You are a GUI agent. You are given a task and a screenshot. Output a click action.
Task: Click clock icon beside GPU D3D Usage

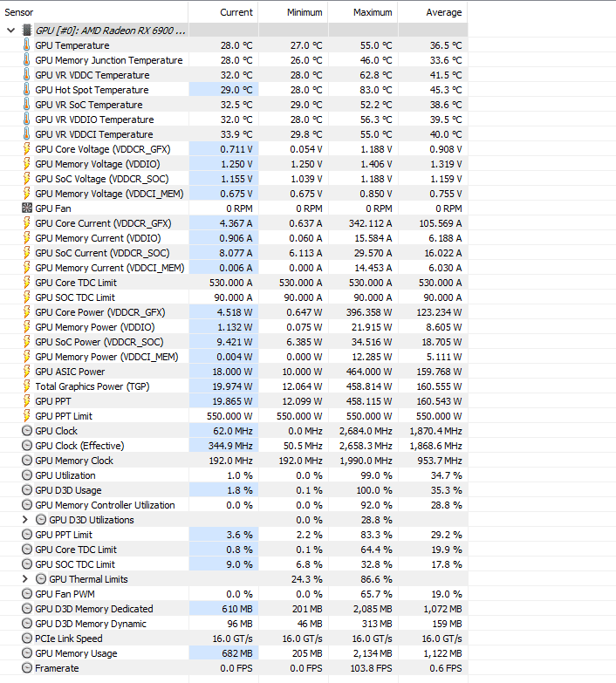coord(27,489)
